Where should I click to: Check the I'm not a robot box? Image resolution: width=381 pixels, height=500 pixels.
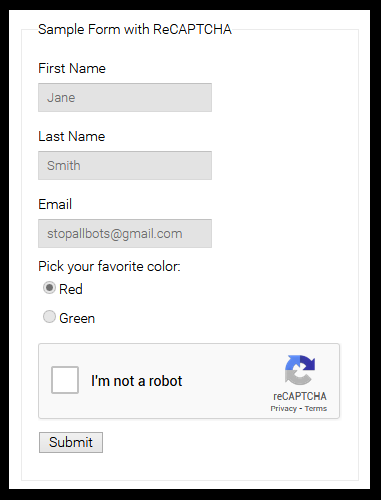tap(65, 380)
